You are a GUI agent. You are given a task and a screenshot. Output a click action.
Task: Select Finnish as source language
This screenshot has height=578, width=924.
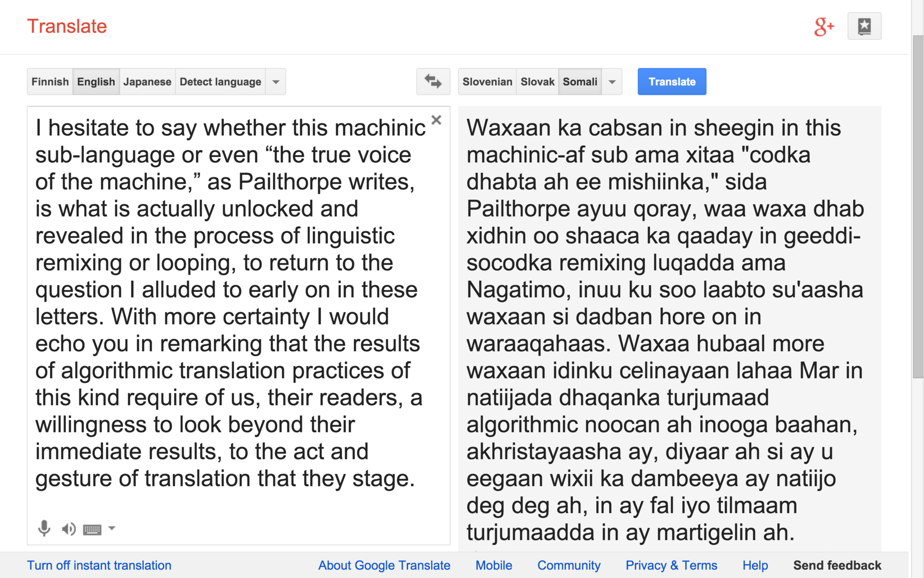point(50,82)
